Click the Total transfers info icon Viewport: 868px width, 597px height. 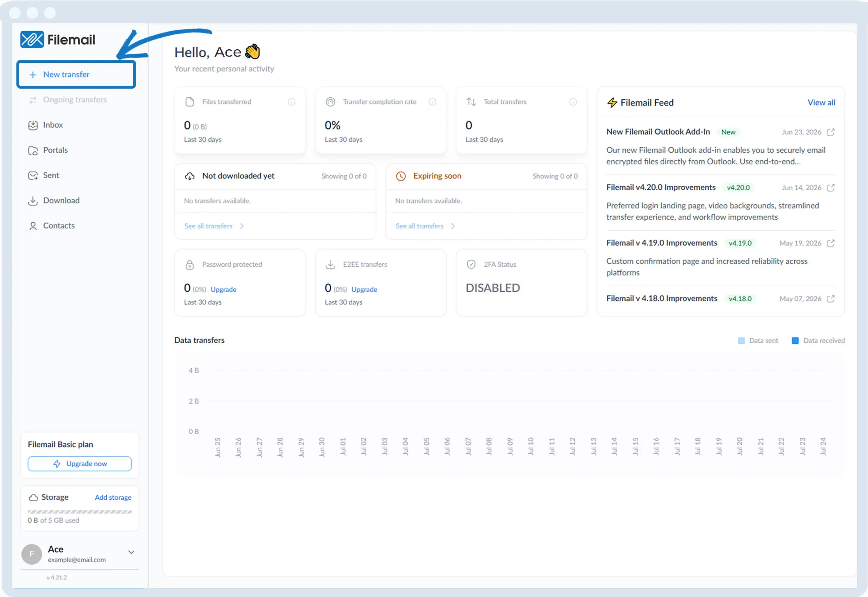click(573, 102)
